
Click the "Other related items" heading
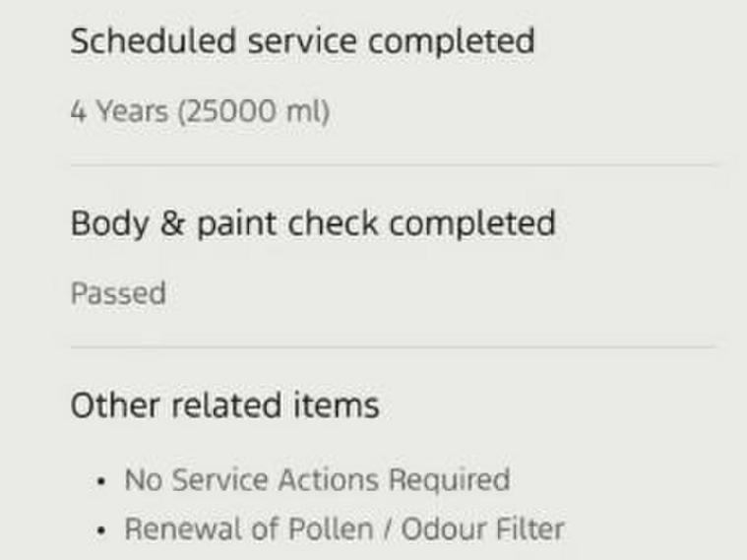224,404
